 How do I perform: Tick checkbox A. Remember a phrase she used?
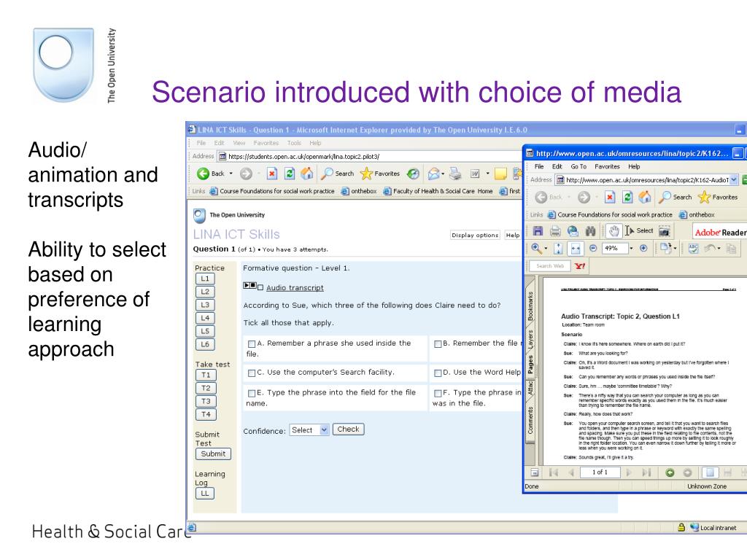coord(252,343)
